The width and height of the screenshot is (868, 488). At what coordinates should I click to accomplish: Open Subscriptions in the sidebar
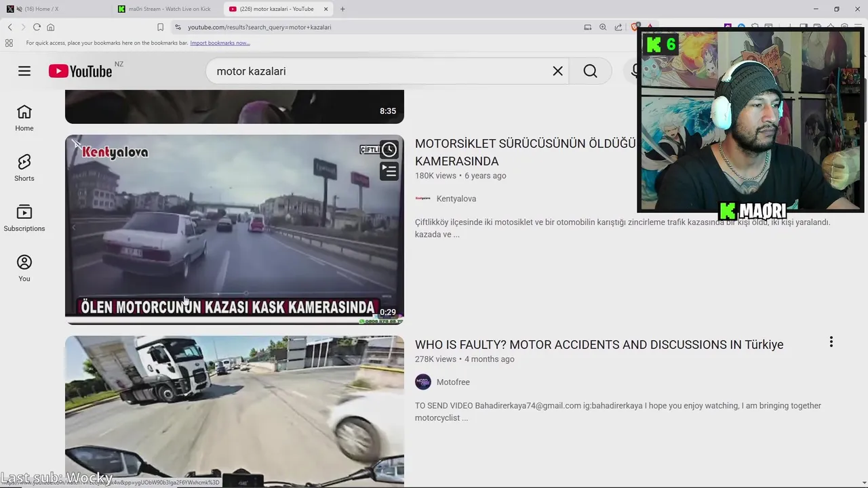pos(24,218)
